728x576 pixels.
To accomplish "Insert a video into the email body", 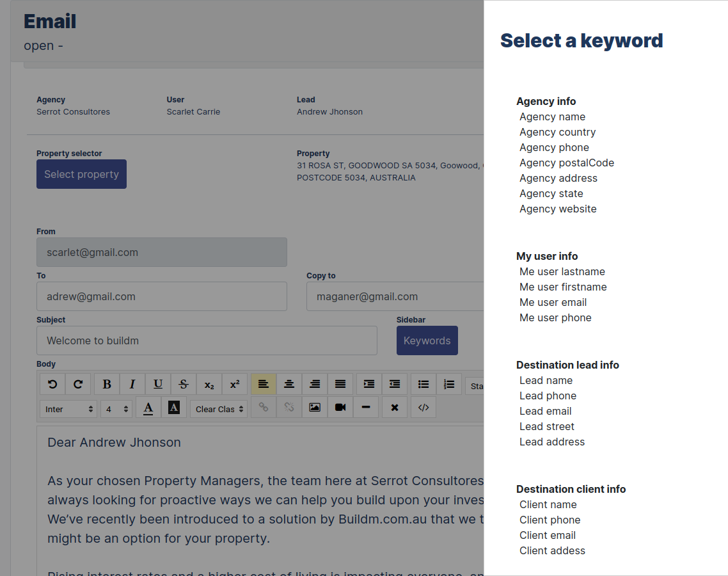I will 340,407.
